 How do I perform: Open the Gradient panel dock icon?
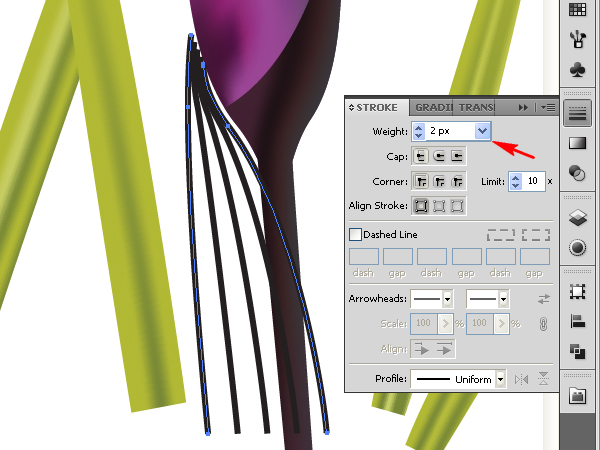pos(577,143)
